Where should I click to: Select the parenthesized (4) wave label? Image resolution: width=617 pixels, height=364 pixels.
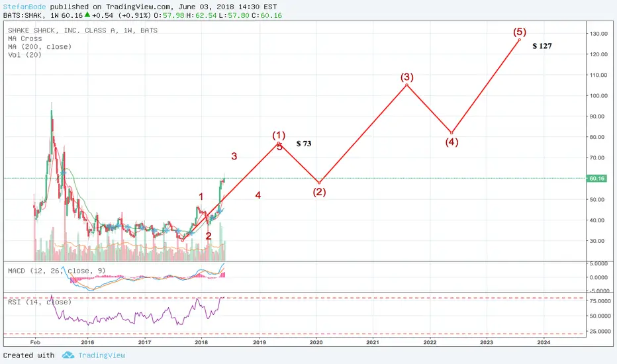coord(451,142)
